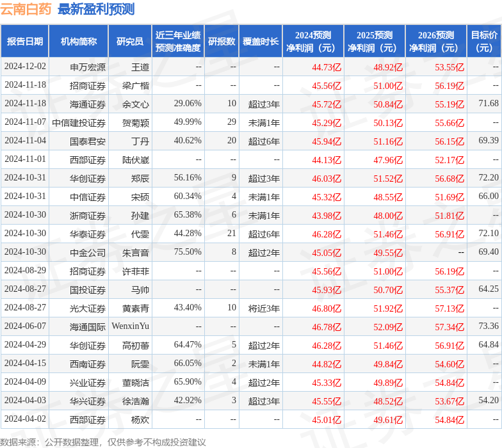This screenshot has width=502, height=448.
Task: Click institution 光大证券
Action: (88, 308)
